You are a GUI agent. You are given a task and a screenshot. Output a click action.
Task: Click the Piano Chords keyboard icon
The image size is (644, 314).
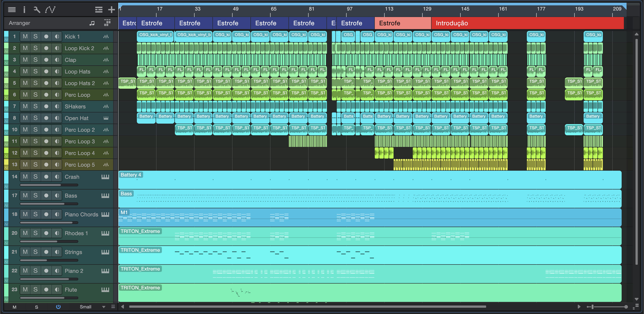click(105, 214)
